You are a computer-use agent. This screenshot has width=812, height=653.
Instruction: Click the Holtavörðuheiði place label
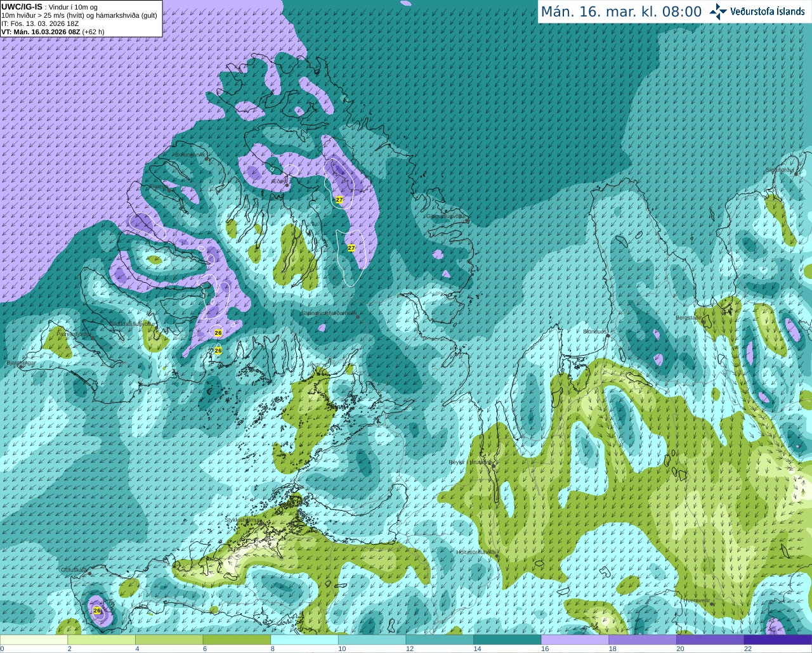(x=476, y=552)
